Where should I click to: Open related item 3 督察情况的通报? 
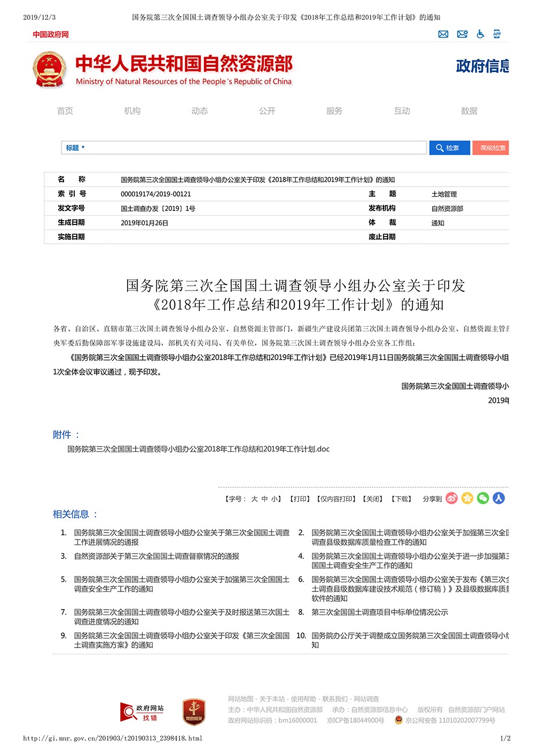pos(156,556)
